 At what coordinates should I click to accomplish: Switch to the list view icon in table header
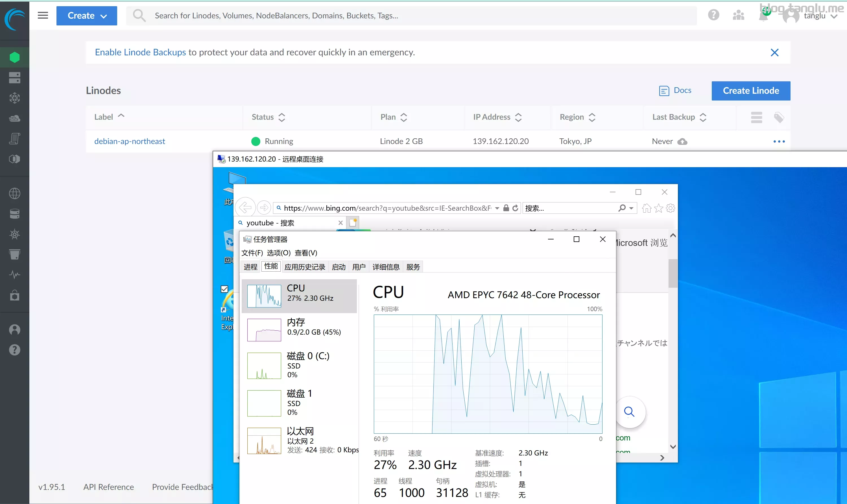[x=756, y=117]
